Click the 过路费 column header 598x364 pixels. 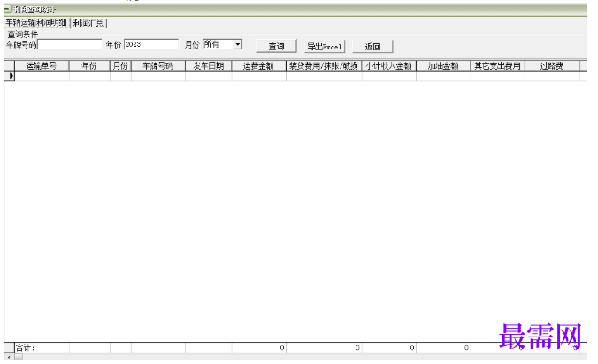552,66
